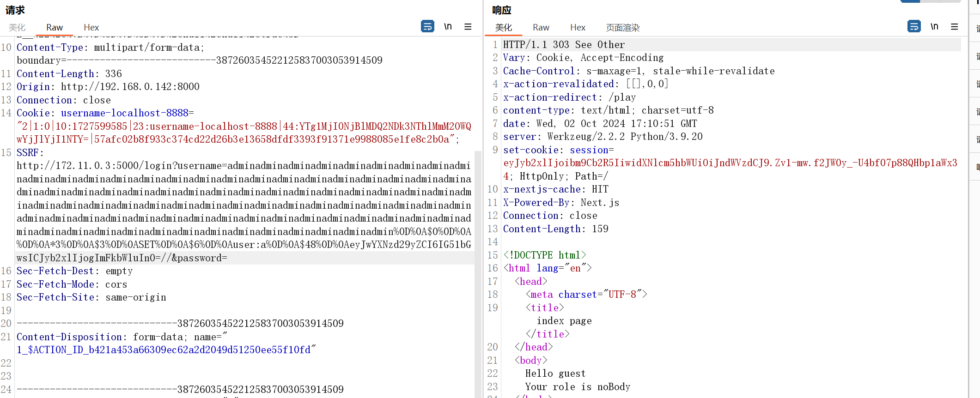The height and width of the screenshot is (398, 980).
Task: Click the 1_$ACTION_ID_b421a453 name value
Action: tap(166, 350)
